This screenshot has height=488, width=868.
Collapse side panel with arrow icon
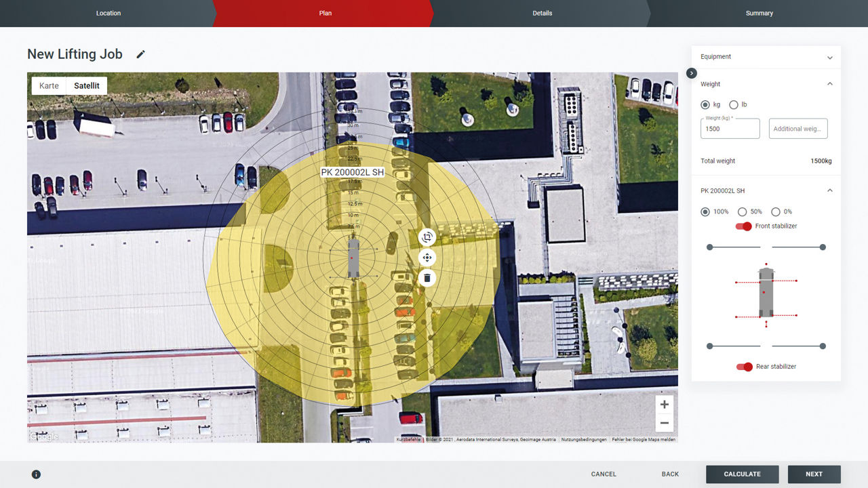tap(691, 73)
